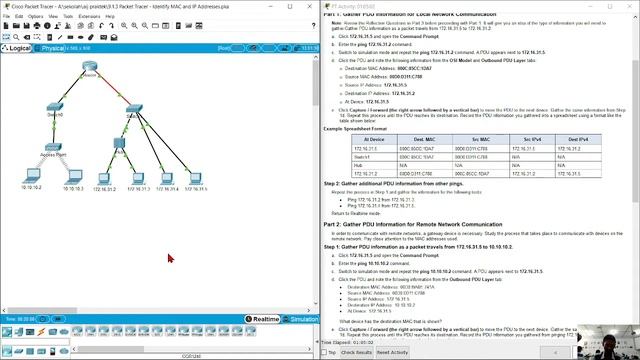Image resolution: width=640 pixels, height=360 pixels.
Task: Click the Zoom In magnifier icon
Action: [124, 26]
